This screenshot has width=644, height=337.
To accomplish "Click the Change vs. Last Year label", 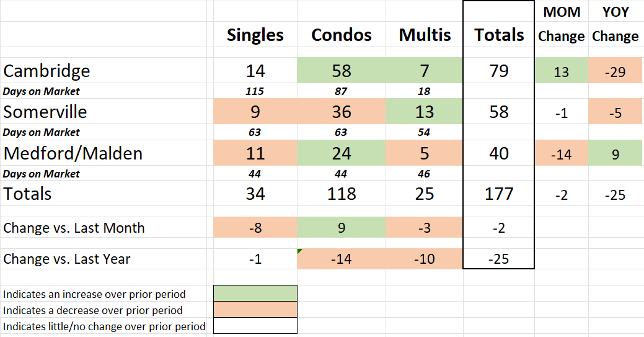I will tap(67, 259).
